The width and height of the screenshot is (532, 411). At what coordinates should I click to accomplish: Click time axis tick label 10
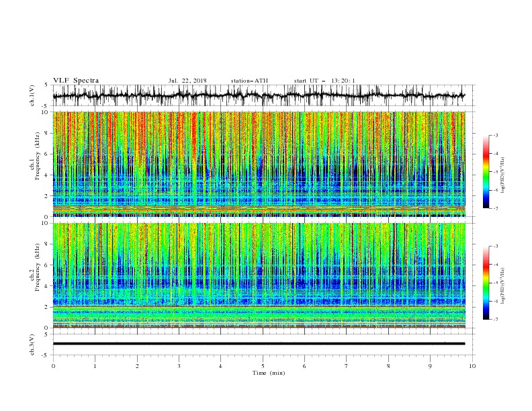click(x=472, y=366)
